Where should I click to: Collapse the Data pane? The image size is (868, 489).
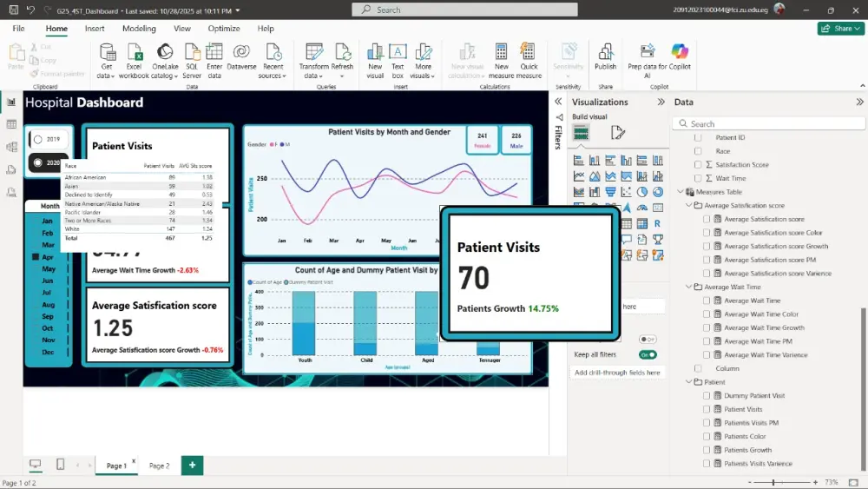coord(859,102)
